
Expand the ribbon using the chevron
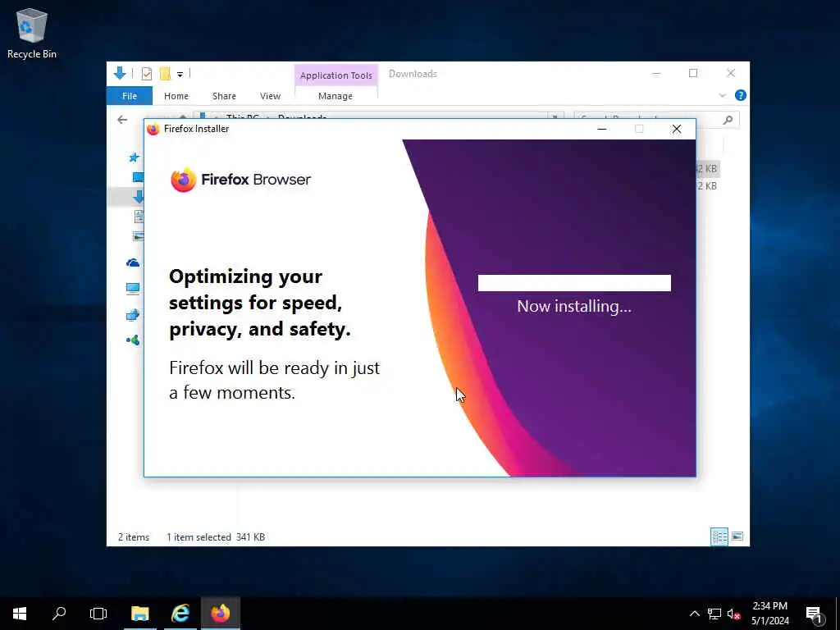click(722, 95)
